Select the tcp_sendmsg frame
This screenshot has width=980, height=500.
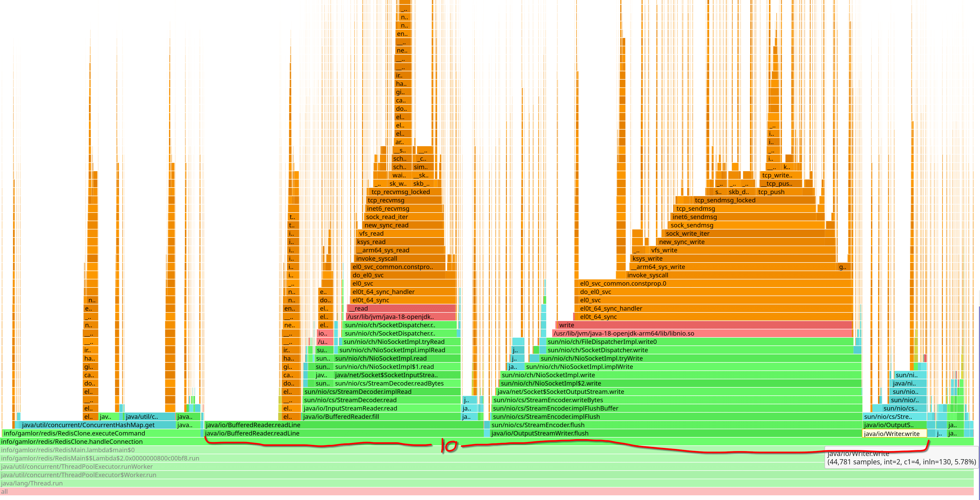745,209
